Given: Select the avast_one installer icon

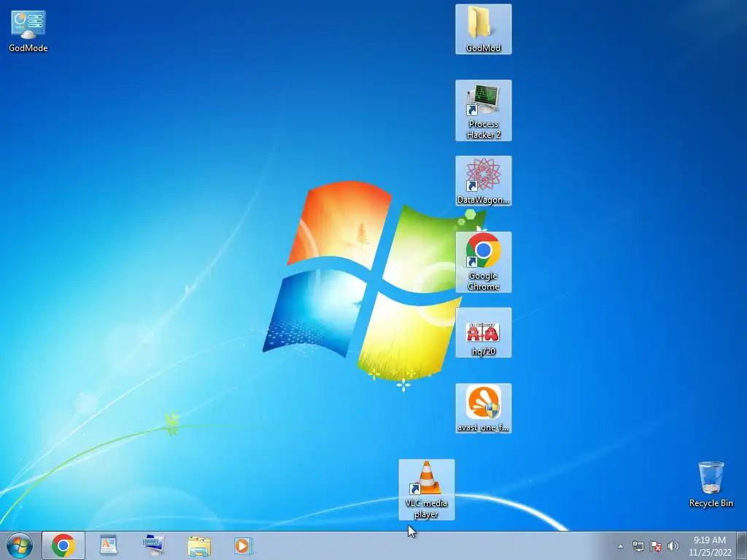Looking at the screenshot, I should tap(484, 408).
